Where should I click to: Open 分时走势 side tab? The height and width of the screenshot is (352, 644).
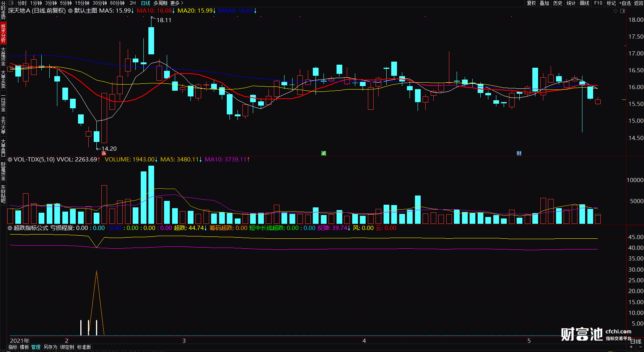click(x=3, y=10)
